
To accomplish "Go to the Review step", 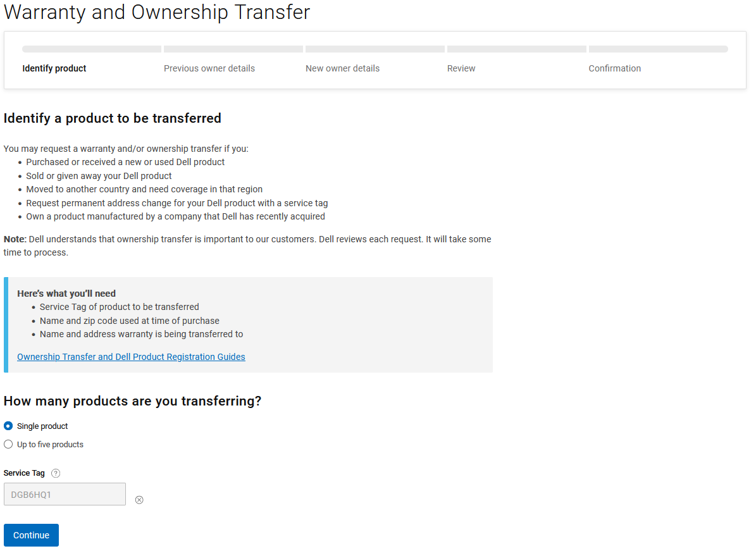I will (461, 68).
